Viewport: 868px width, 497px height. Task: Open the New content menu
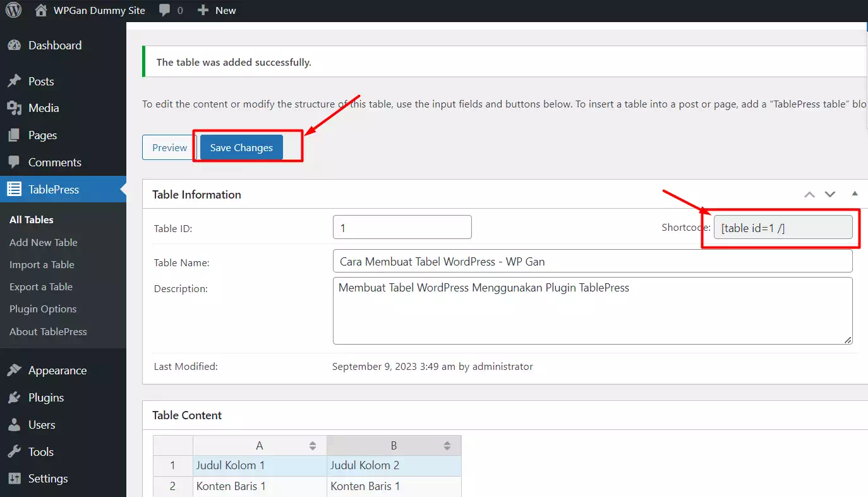pos(217,10)
